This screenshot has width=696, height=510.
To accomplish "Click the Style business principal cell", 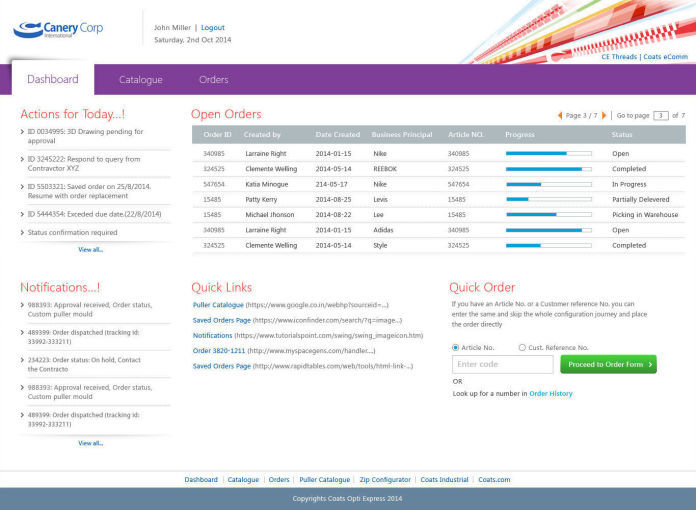I will tap(380, 245).
